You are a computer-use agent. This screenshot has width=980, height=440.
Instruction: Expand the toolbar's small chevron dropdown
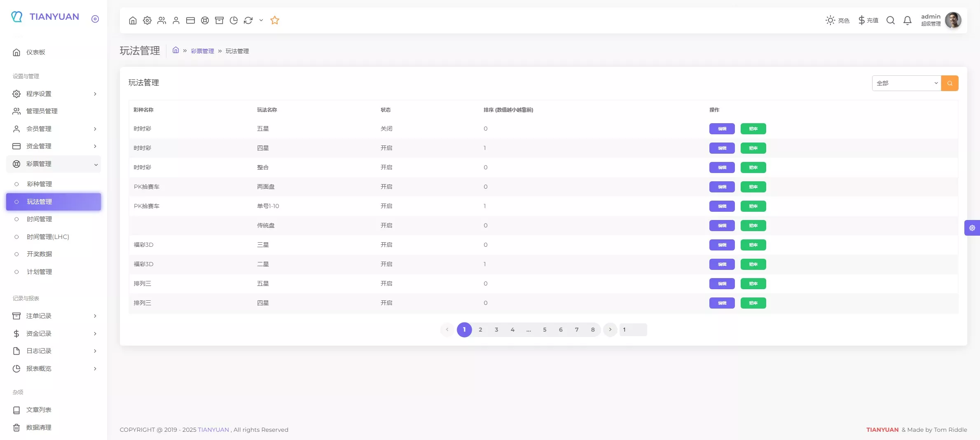pos(261,20)
